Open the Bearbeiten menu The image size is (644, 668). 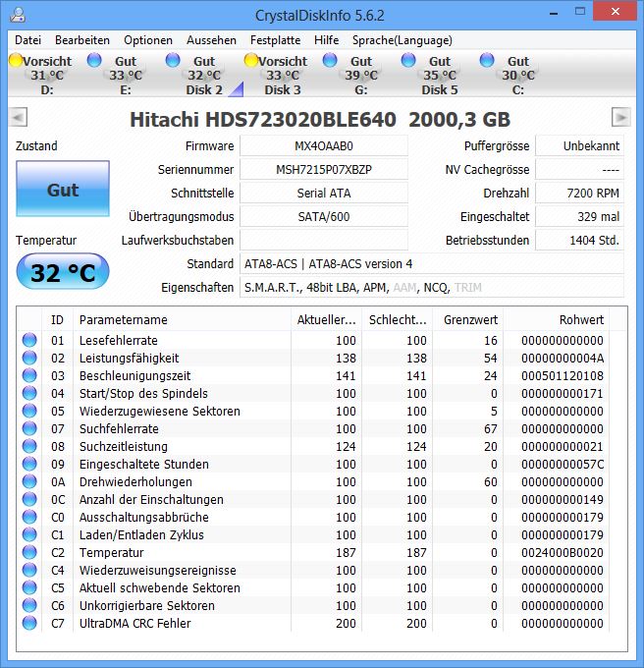click(x=82, y=40)
